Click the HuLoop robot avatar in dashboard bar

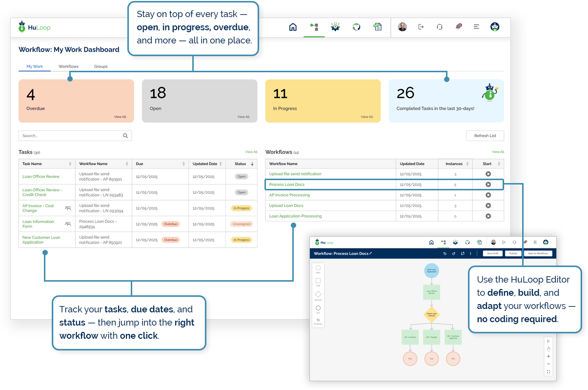495,27
